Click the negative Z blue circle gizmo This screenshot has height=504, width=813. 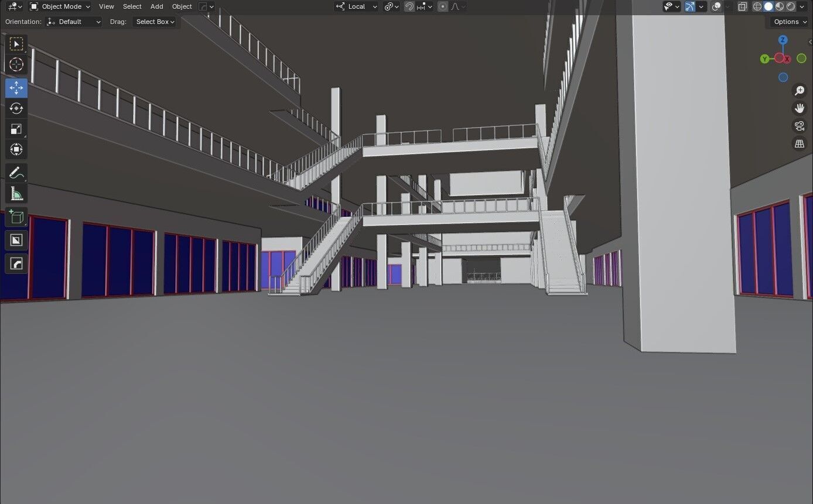783,77
